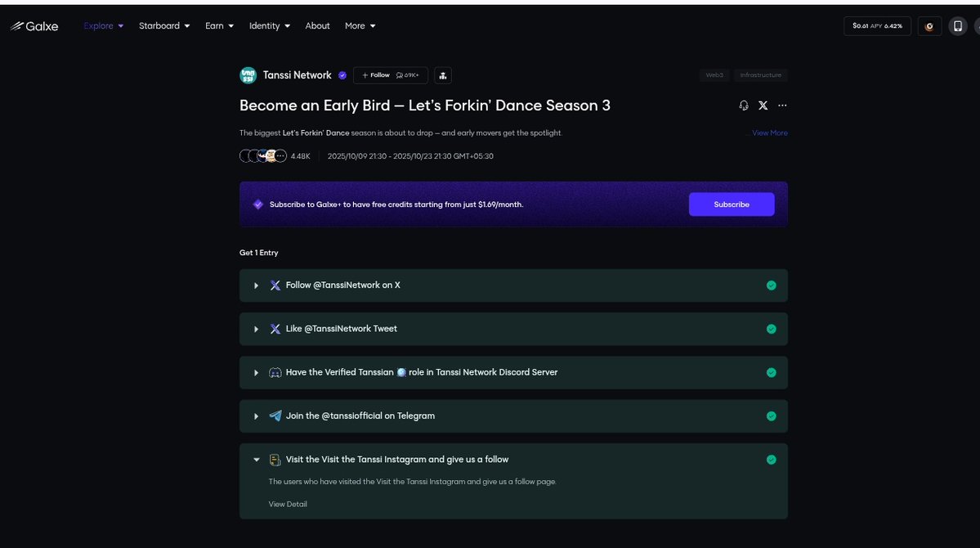Click the Join the @tanssiofficial on Telegram title
This screenshot has height=548, width=980.
point(360,416)
